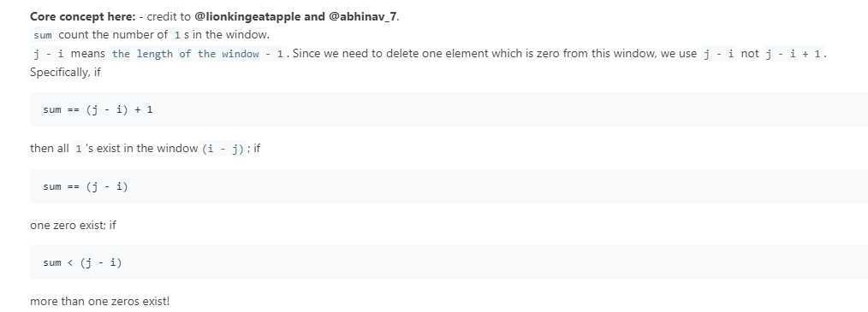Click the inline '(i - j)' code snippet
868x312 pixels.
(223, 148)
